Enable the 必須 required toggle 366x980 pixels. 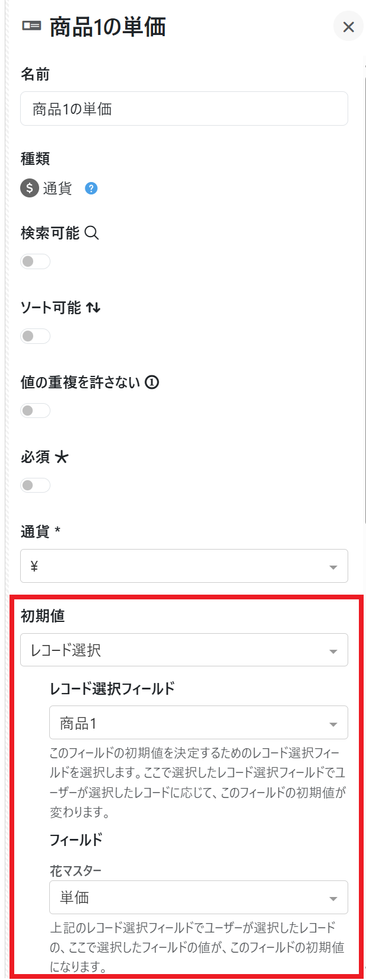point(35,486)
